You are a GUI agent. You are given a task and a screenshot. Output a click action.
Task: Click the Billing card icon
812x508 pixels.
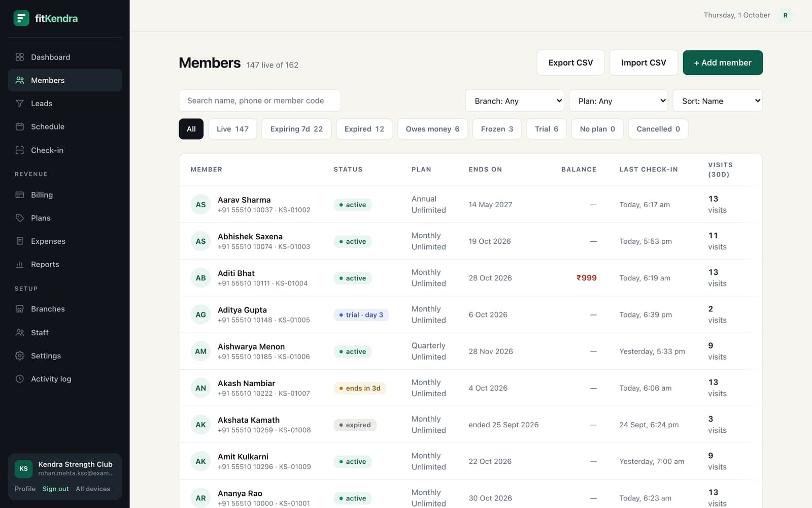pos(20,195)
